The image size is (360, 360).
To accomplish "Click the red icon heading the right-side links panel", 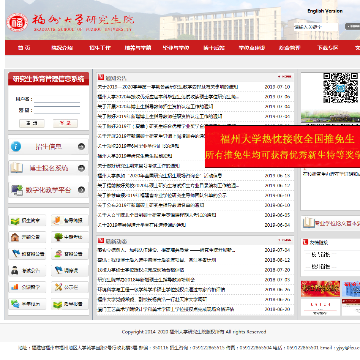I will tap(305, 242).
